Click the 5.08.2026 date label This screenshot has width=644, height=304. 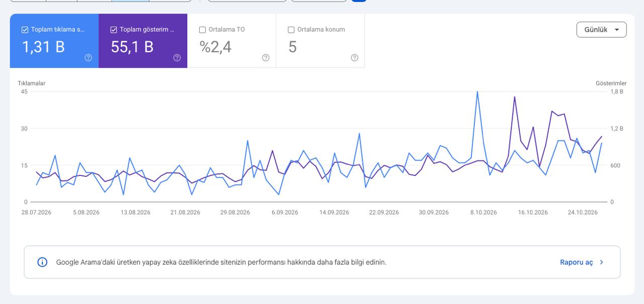click(x=86, y=213)
